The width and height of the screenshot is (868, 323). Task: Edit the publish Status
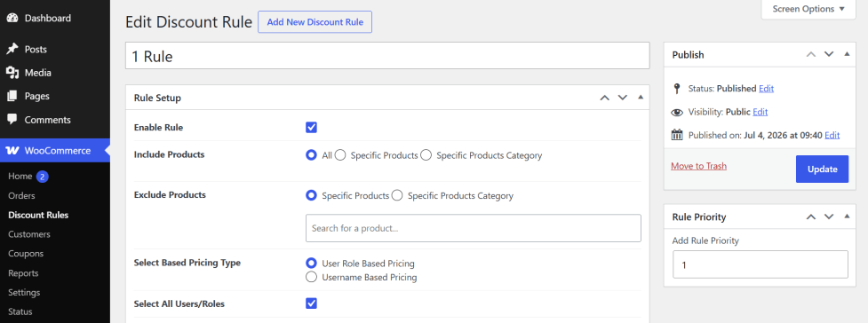click(766, 89)
